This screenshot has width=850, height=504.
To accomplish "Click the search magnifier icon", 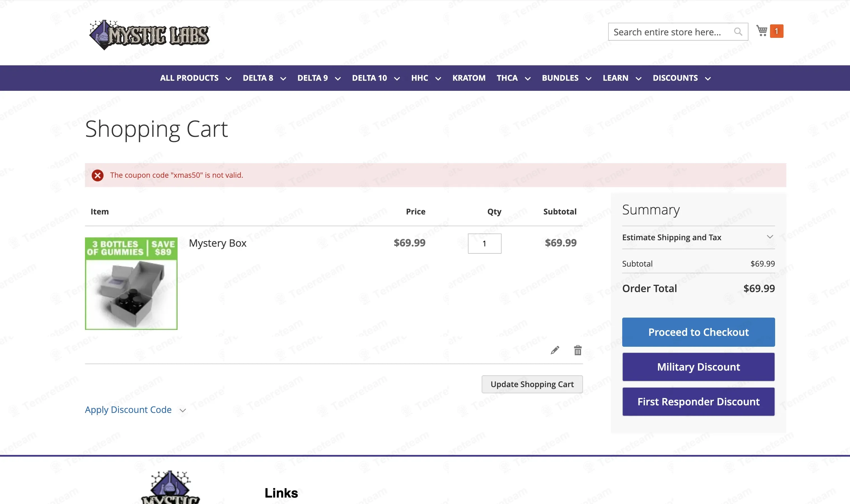I will click(738, 32).
